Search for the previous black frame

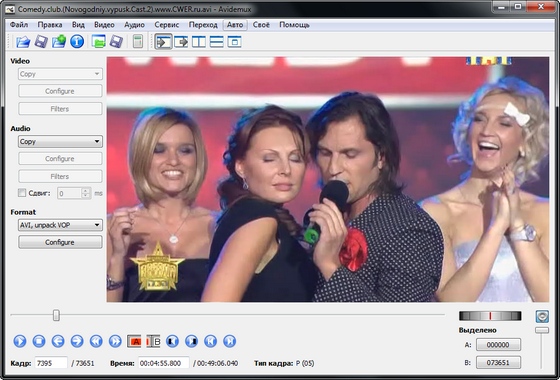click(172, 341)
